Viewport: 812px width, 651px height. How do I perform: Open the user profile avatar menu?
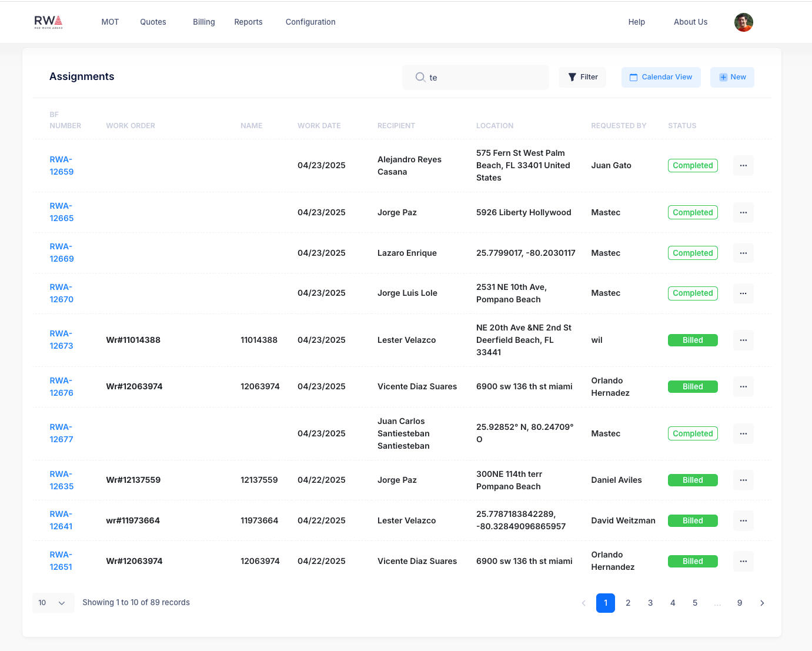743,22
